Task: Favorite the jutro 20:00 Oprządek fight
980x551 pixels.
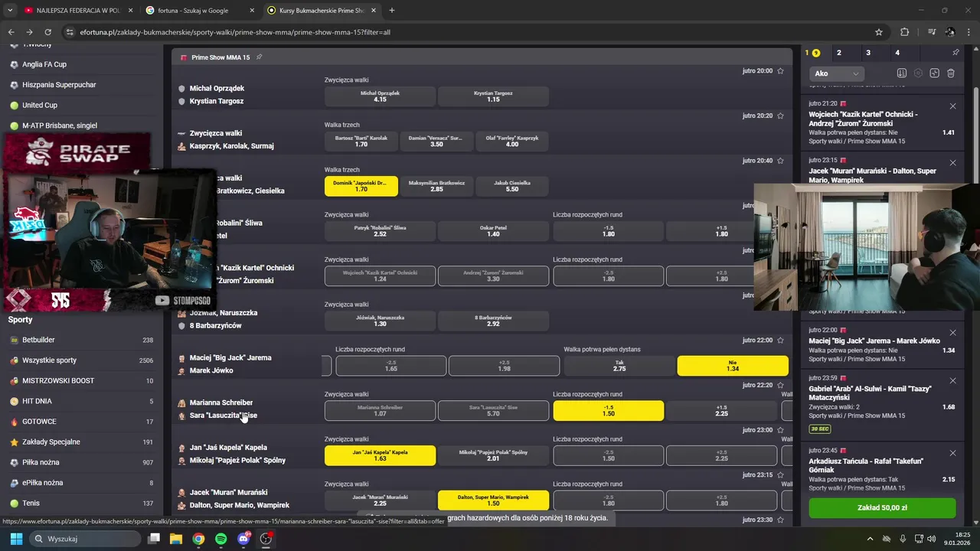Action: pos(780,71)
